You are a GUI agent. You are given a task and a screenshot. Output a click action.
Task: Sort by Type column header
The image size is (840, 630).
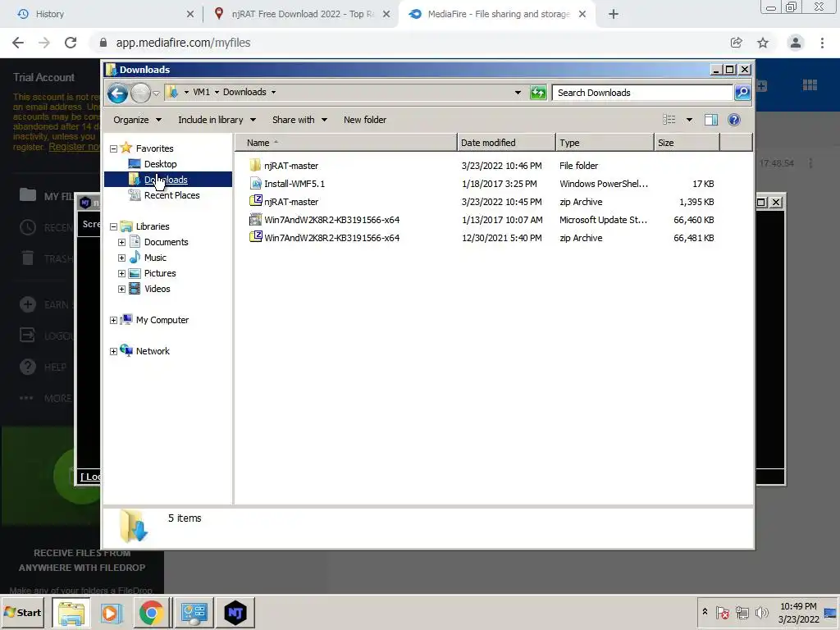[605, 143]
